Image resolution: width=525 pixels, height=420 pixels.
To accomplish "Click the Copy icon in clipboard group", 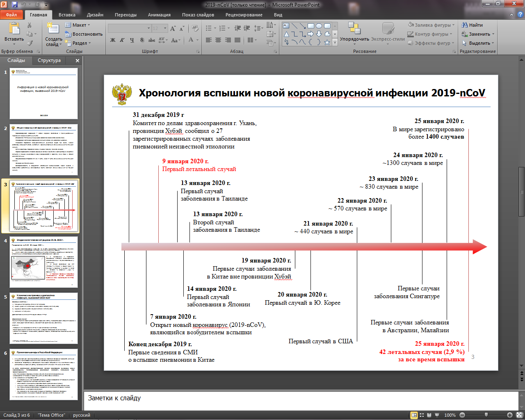I will coord(30,34).
